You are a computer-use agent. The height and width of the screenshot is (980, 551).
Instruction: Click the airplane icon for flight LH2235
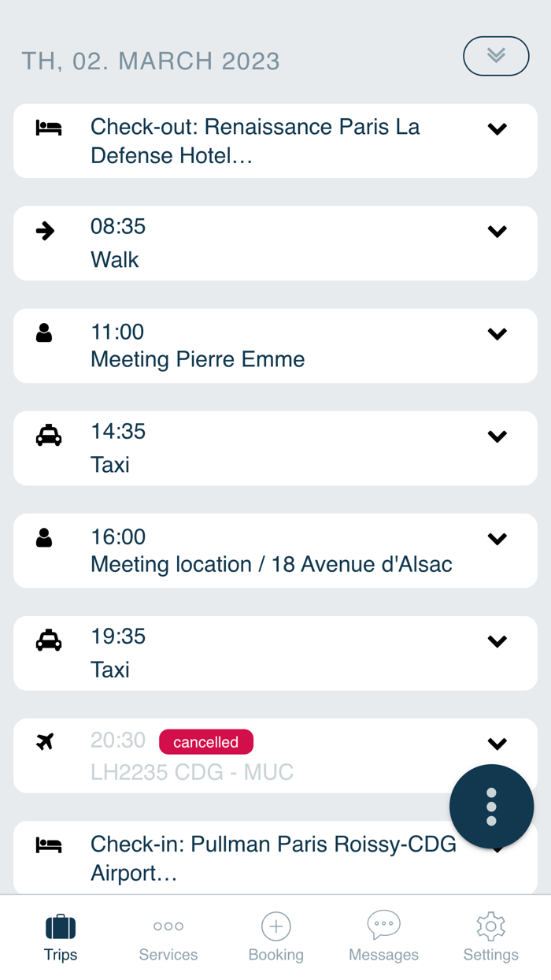pyautogui.click(x=47, y=741)
